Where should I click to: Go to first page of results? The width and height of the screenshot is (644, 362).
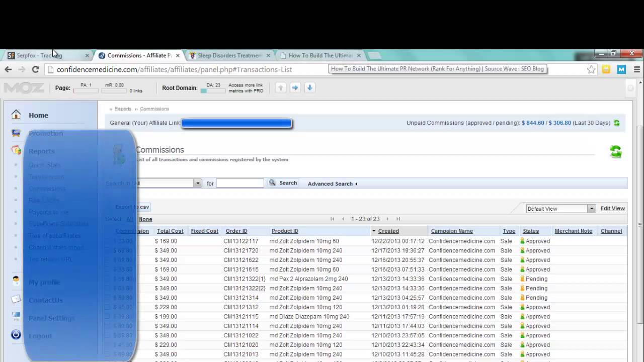332,219
